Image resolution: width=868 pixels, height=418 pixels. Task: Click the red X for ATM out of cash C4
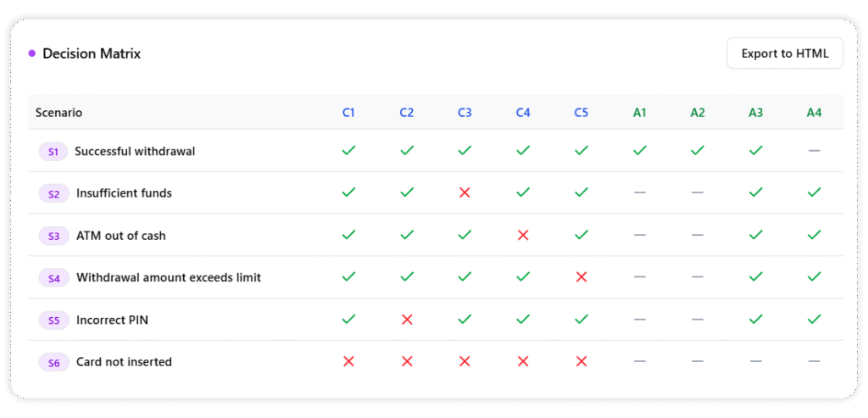[x=523, y=235]
